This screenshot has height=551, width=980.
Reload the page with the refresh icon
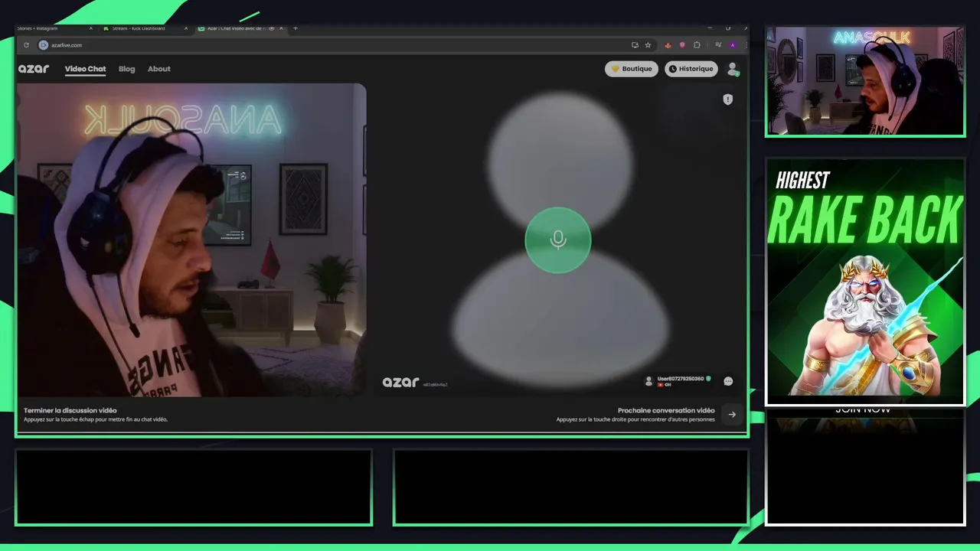26,45
